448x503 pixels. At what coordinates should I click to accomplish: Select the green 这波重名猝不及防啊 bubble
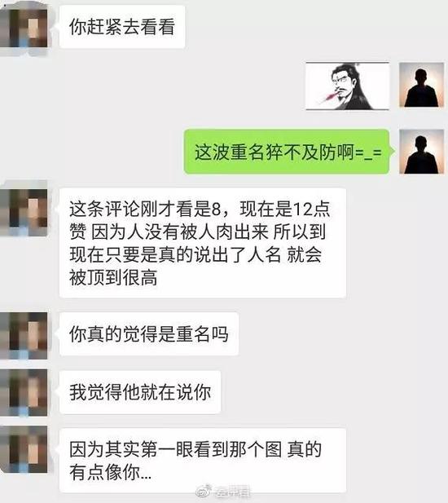287,152
